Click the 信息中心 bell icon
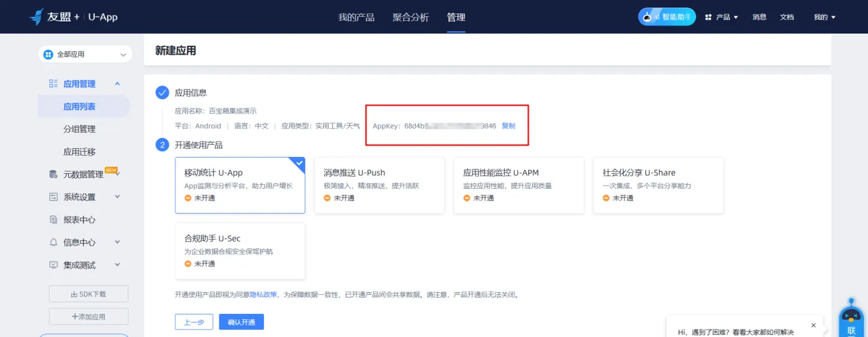The image size is (868, 337). coord(53,243)
